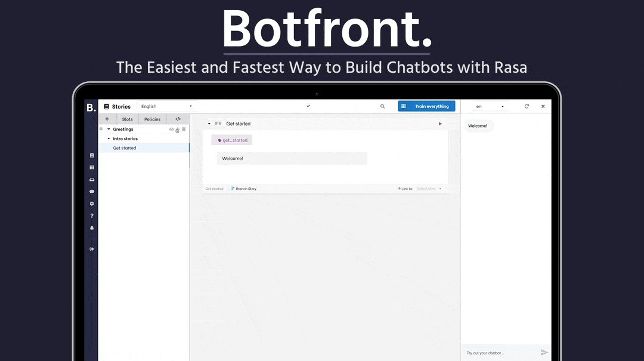Switch to the Slots tab

[x=128, y=119]
